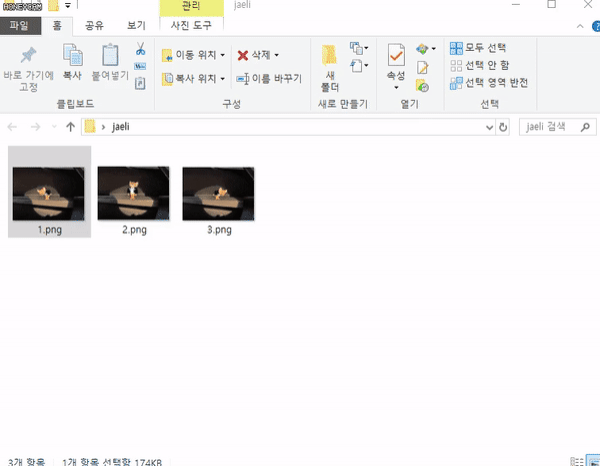Screen dimensions: 600x466
Task: Collapse the ribbon with the chevron
Action: click(580, 26)
